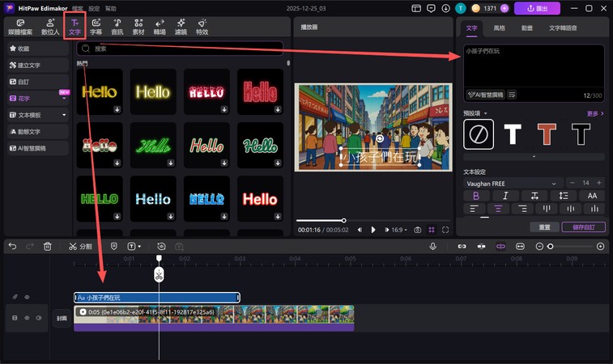Click the 1371 coins balance icon

click(x=476, y=8)
